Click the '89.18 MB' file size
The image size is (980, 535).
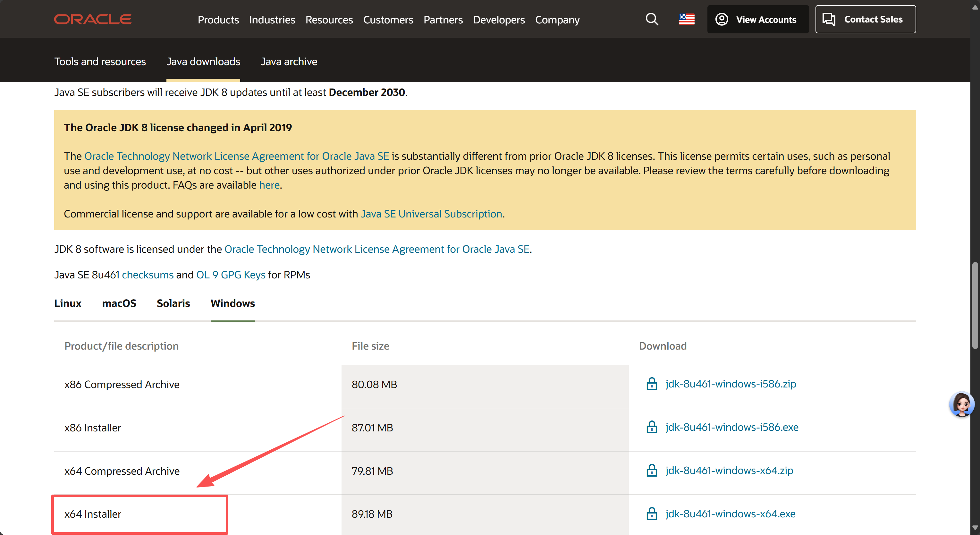coord(372,514)
